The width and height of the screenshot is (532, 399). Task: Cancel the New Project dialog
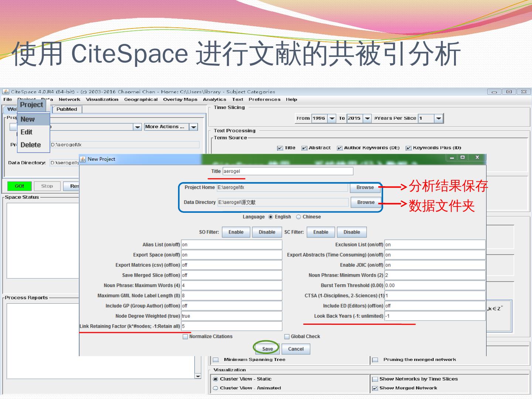(296, 349)
